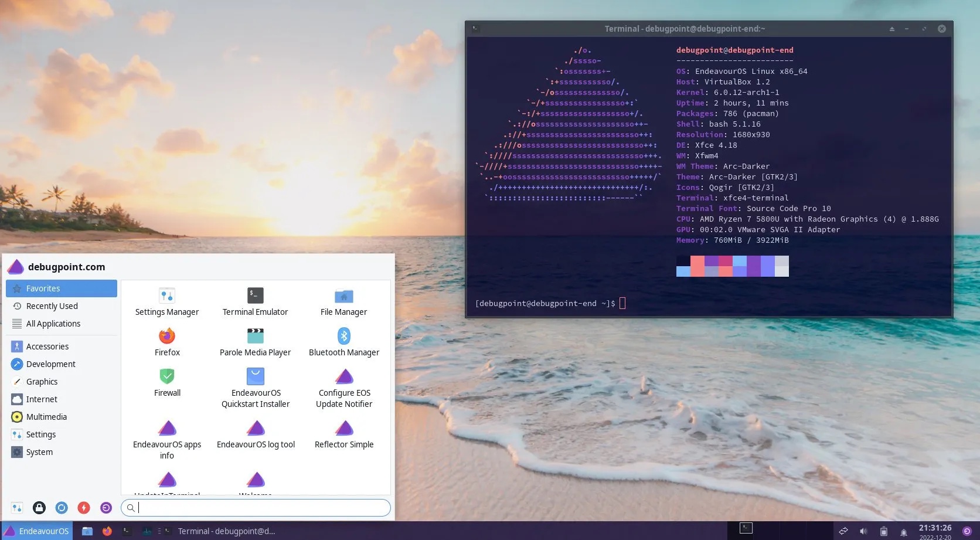Viewport: 980px width, 540px height.
Task: Select the Multimedia category in the sidebar
Action: (x=46, y=416)
